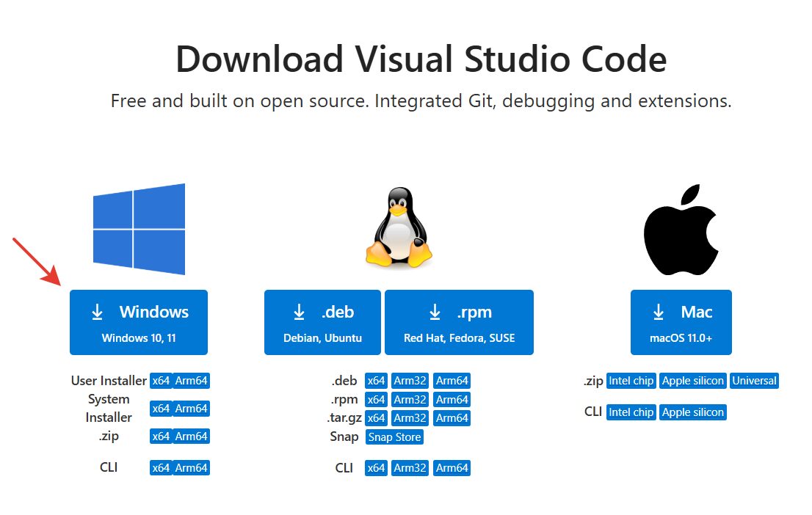Get Linux .deb Arm64 package
This screenshot has height=515, width=812.
click(x=452, y=381)
